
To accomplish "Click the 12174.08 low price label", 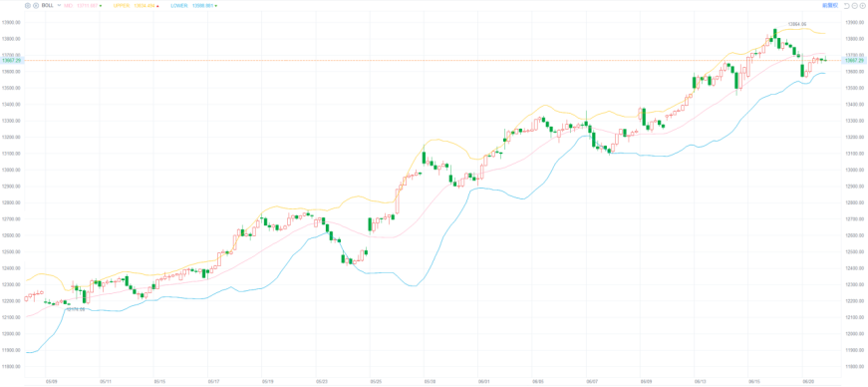I will [x=76, y=309].
